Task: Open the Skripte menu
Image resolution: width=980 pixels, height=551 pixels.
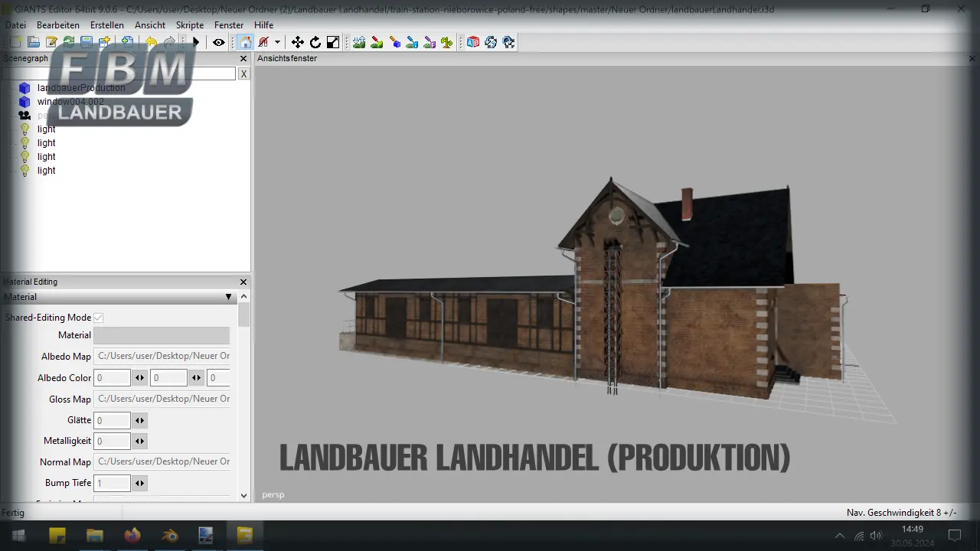Action: click(x=190, y=25)
